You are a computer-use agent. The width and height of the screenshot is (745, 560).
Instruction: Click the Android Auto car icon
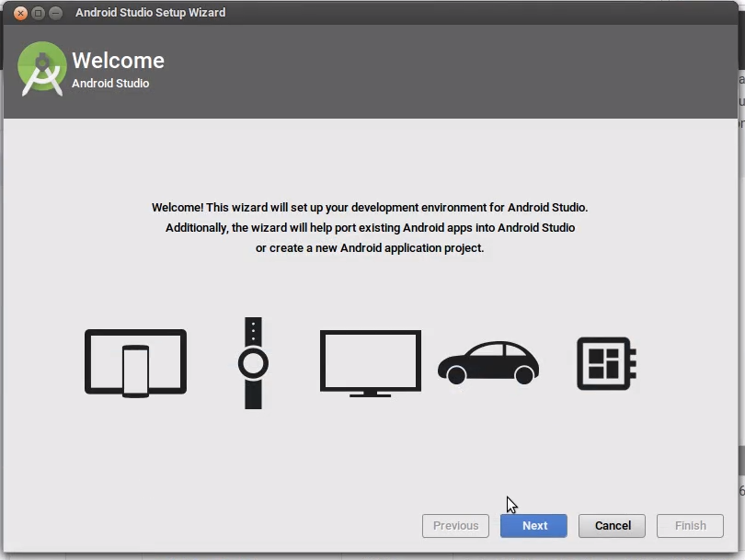pos(488,361)
